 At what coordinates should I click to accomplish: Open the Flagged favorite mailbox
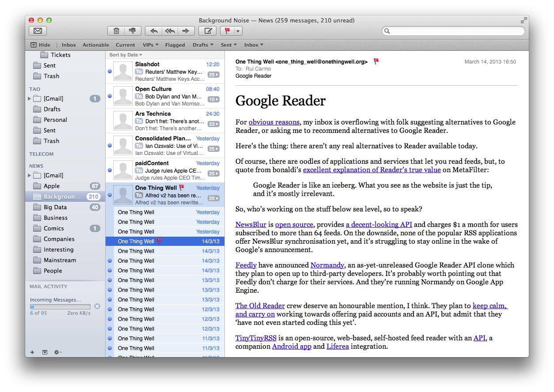pos(175,45)
